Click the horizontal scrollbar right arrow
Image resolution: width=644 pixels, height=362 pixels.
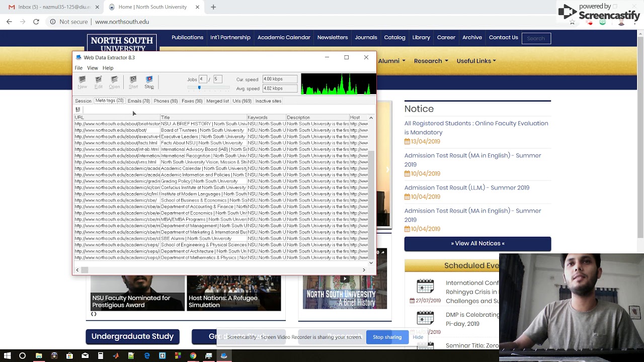click(x=364, y=270)
